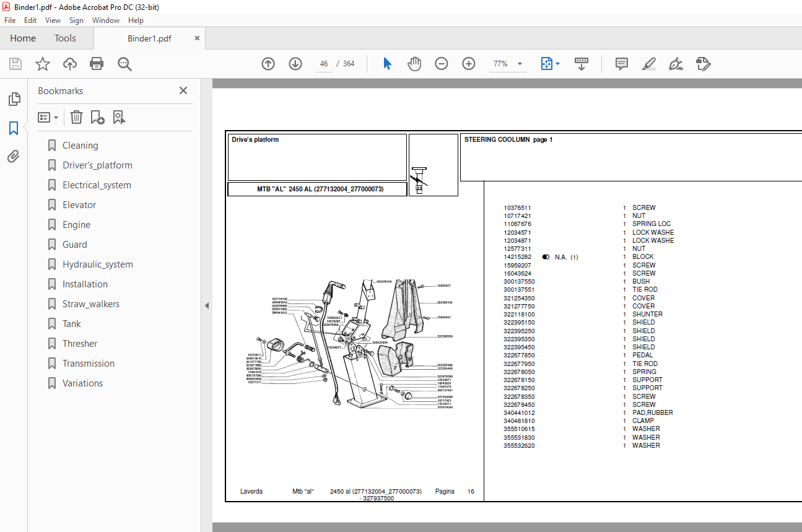Open the find text magnifier tool

coord(124,64)
